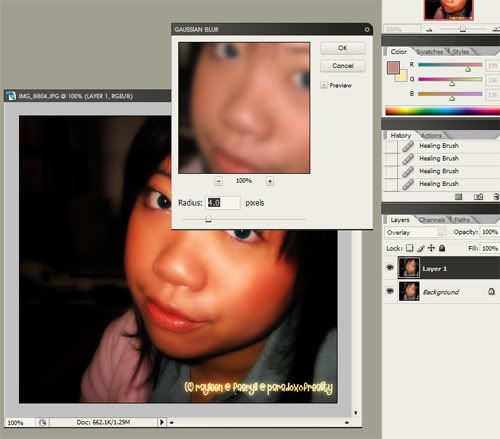Create new document from current history state
The height and width of the screenshot is (439, 500).
459,197
